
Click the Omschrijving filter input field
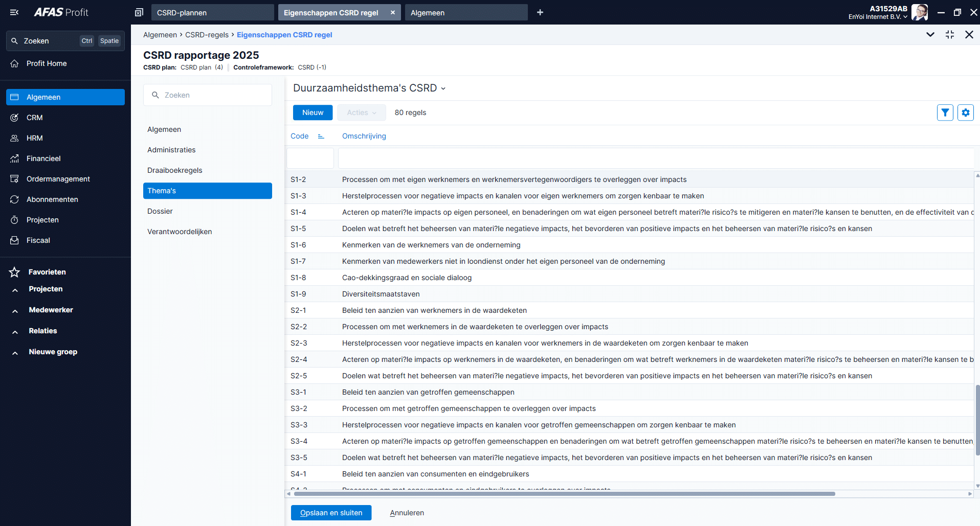click(x=655, y=158)
